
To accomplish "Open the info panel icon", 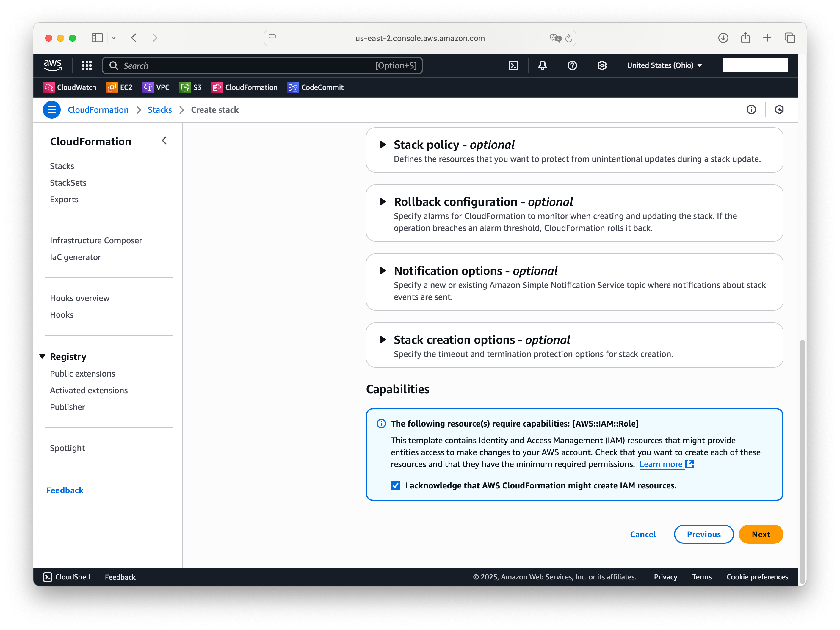I will [x=751, y=110].
